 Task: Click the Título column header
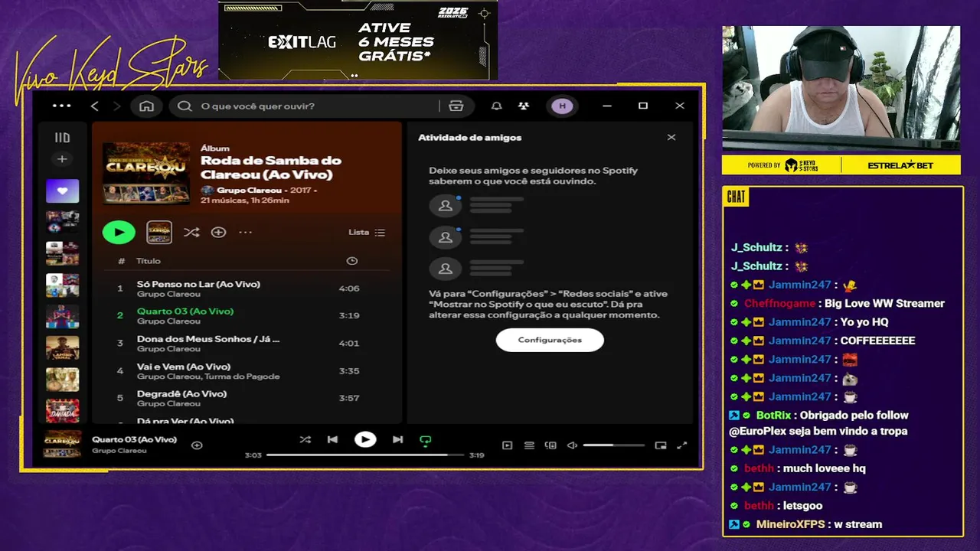click(x=149, y=261)
